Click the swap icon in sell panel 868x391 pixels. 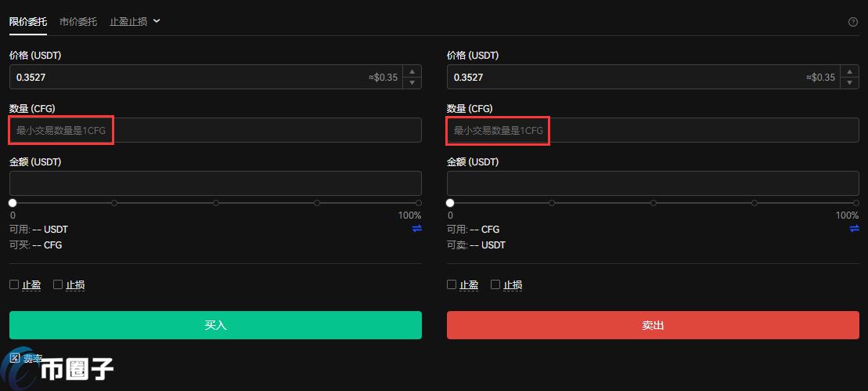click(854, 228)
